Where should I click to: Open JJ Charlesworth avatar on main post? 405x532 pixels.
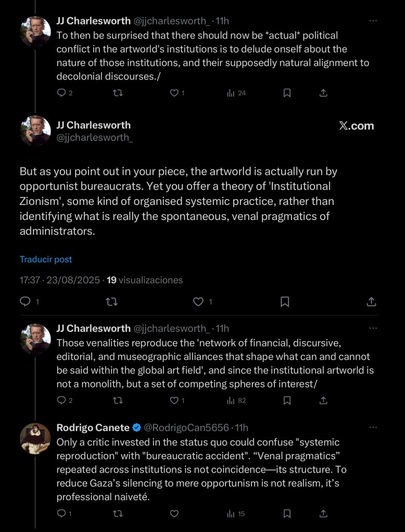point(35,131)
